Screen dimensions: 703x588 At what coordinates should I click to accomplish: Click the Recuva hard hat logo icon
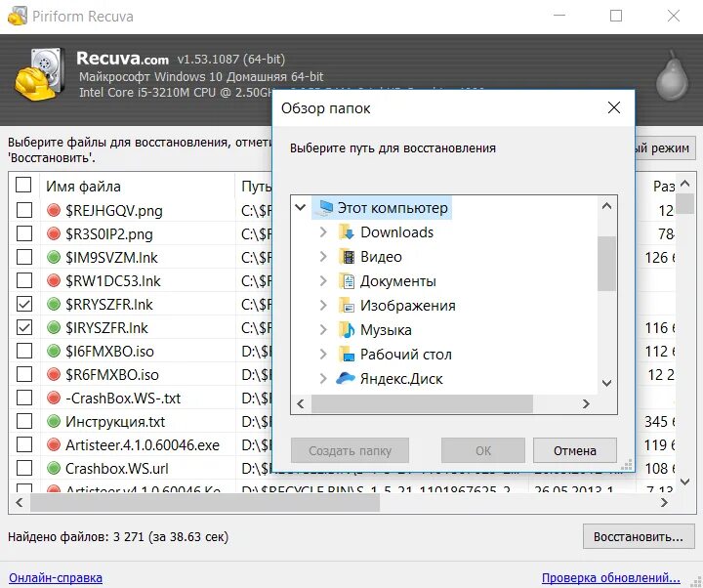[x=39, y=74]
